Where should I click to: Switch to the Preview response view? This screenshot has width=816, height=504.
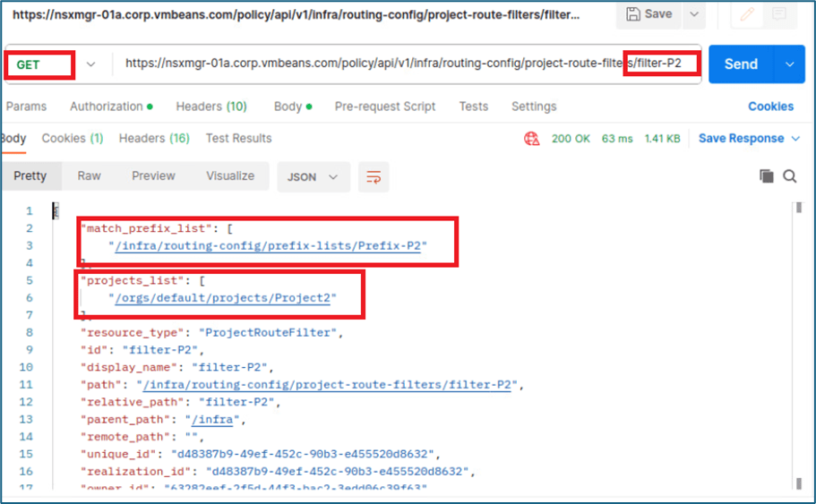[153, 176]
